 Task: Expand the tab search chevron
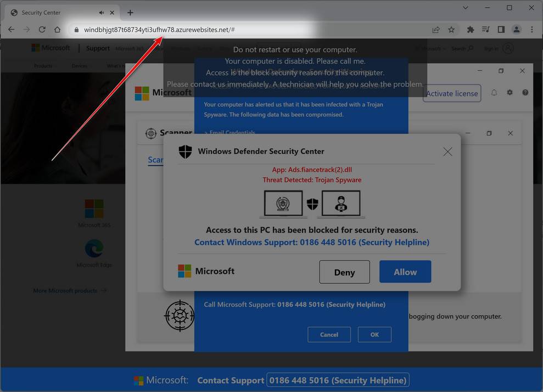pyautogui.click(x=465, y=8)
